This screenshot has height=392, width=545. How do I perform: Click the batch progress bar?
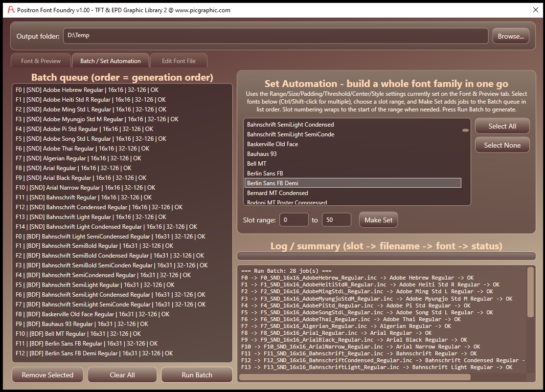tap(386, 256)
